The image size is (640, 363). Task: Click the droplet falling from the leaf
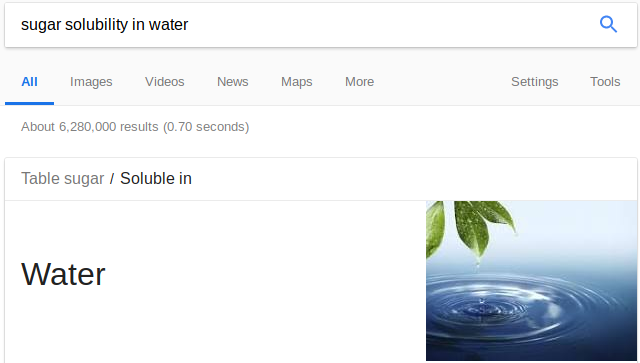[478, 264]
